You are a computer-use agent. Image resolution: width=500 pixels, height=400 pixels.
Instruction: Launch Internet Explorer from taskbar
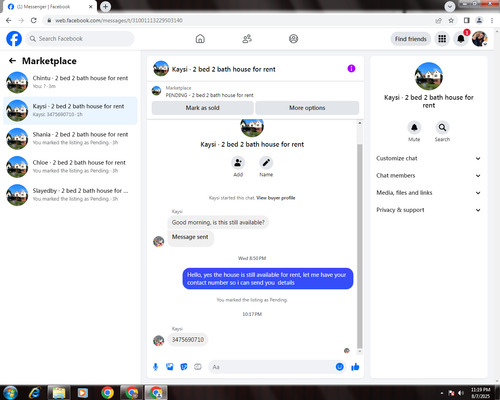click(x=35, y=393)
